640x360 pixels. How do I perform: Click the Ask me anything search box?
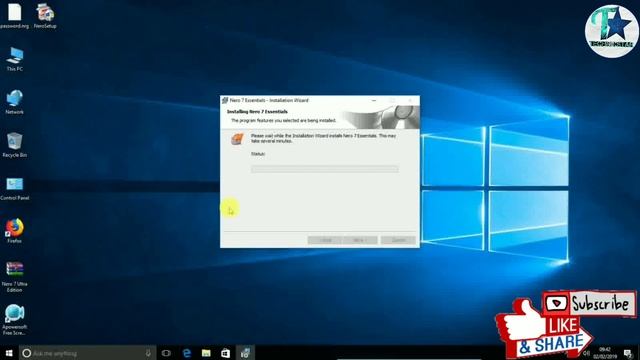pyautogui.click(x=87, y=353)
